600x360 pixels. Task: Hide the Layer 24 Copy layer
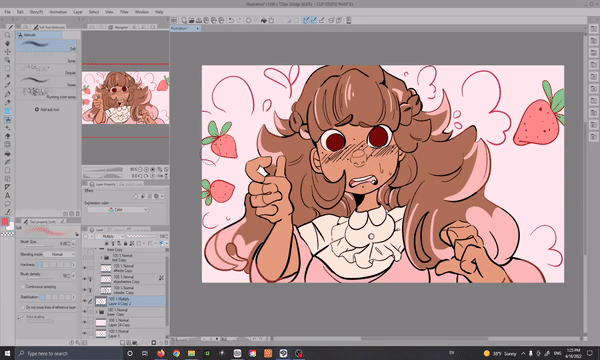85,323
